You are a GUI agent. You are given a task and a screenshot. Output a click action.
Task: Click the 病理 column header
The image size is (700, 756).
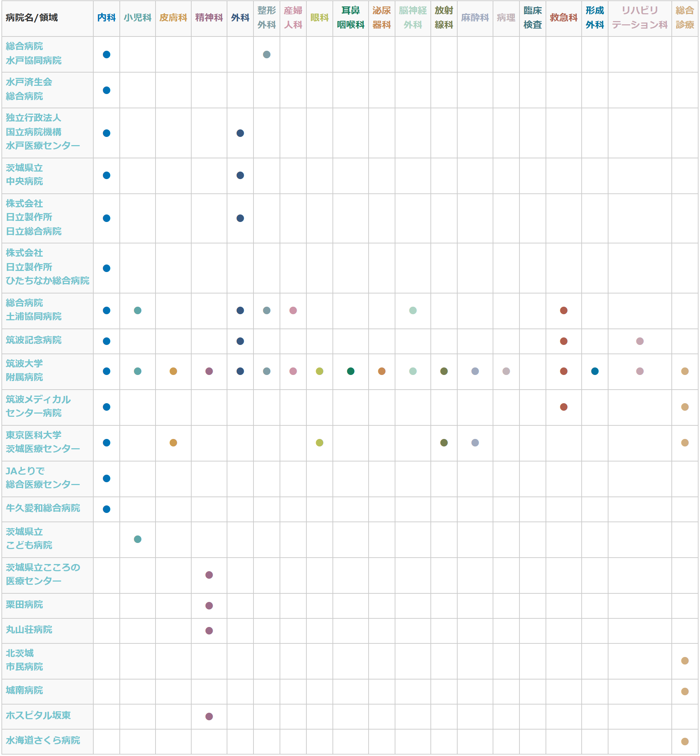506,18
